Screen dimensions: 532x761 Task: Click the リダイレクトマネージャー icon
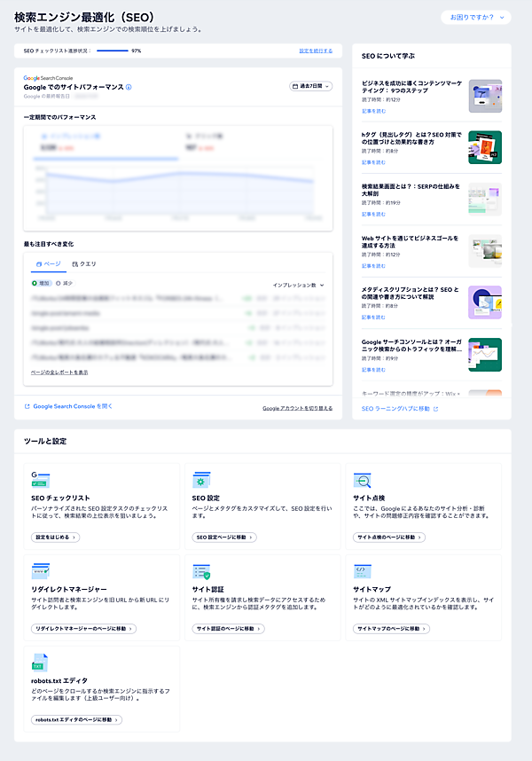pos(40,571)
